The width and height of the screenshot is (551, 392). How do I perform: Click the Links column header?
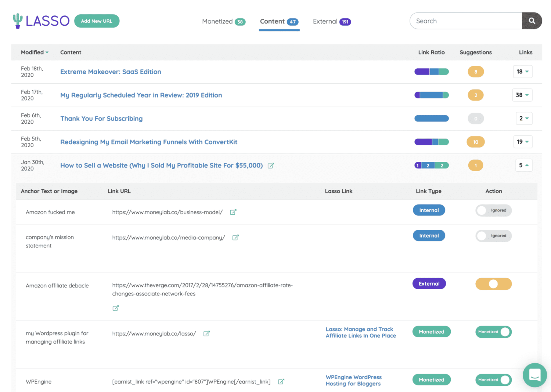526,52
